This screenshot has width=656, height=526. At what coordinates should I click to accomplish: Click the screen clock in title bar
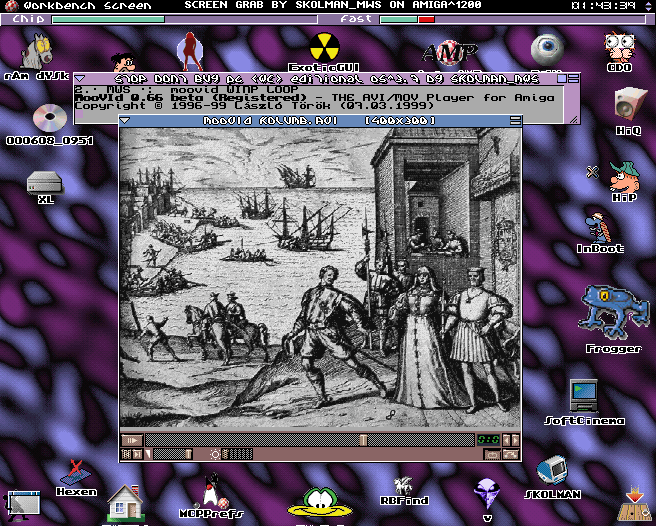(x=603, y=6)
